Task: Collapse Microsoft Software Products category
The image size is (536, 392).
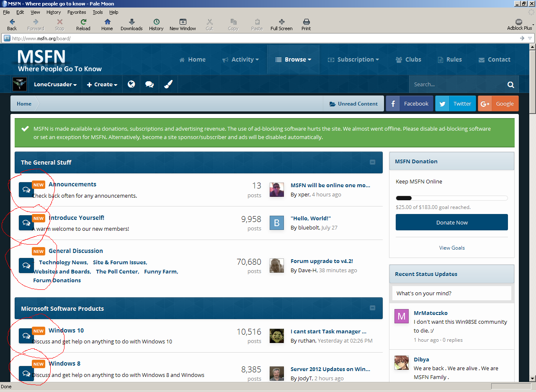Action: click(x=372, y=308)
